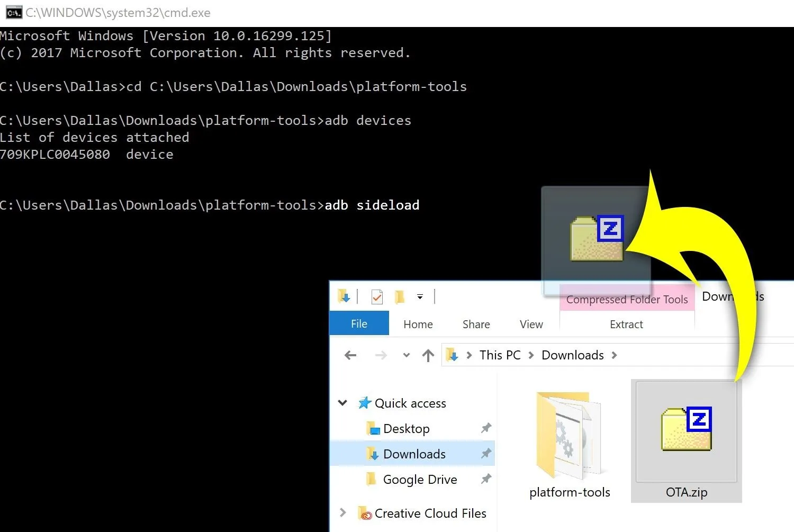Expand the Creative Cloud Files node
794x532 pixels.
tap(343, 512)
